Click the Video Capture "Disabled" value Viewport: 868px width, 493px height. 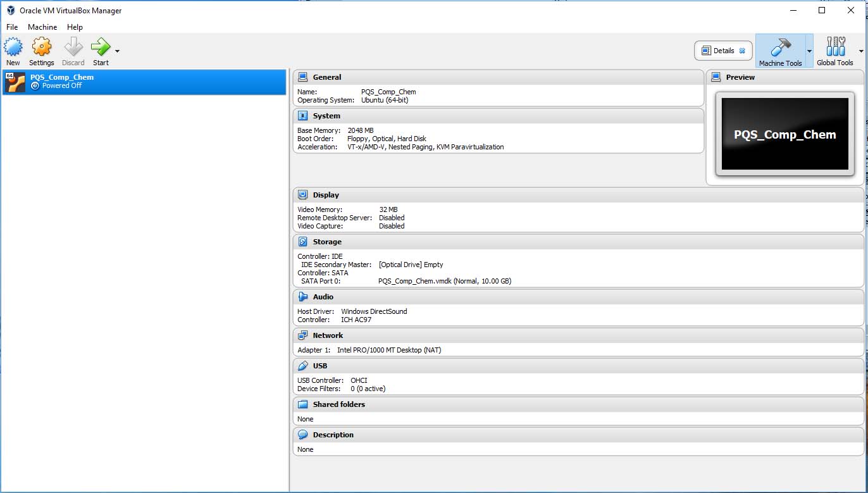tap(392, 226)
